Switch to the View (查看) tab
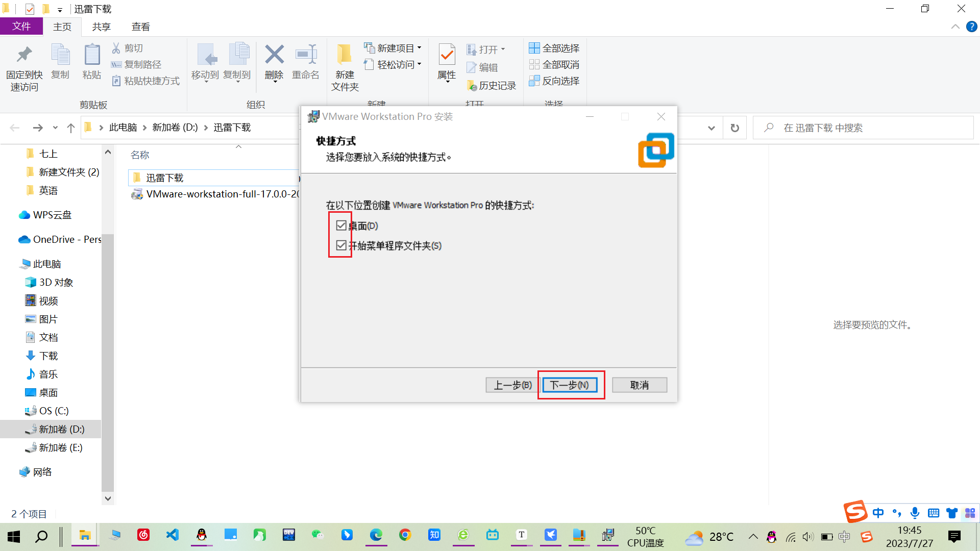 (x=140, y=27)
